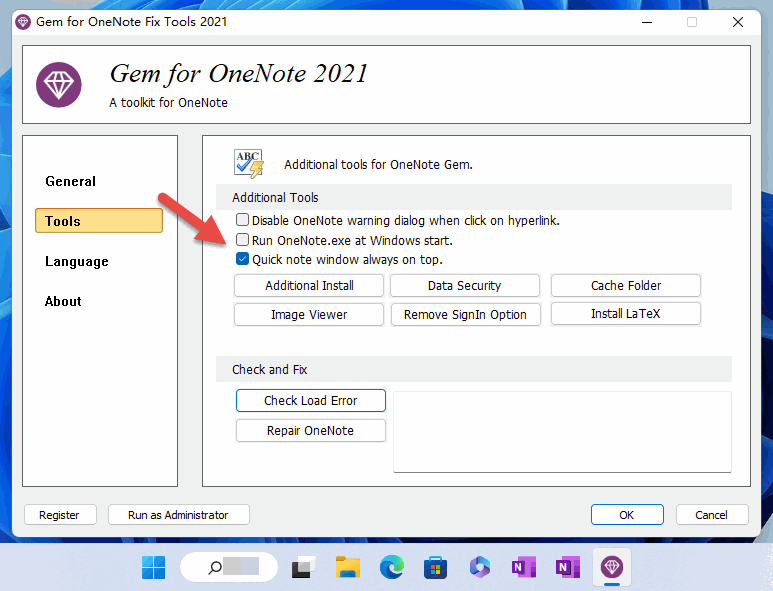Select the Tools section
Viewport: 773px width, 591px height.
pyautogui.click(x=99, y=221)
